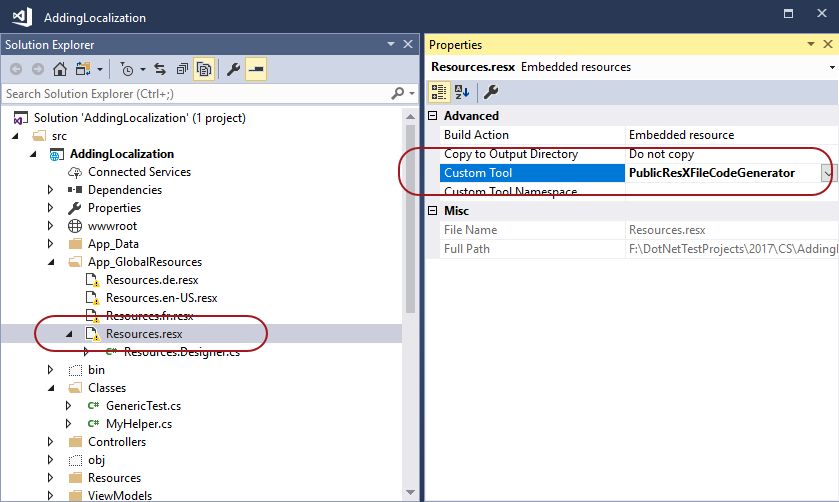Click the Pending Changes Filter clock icon
Screen dimensions: 839x502
127,69
